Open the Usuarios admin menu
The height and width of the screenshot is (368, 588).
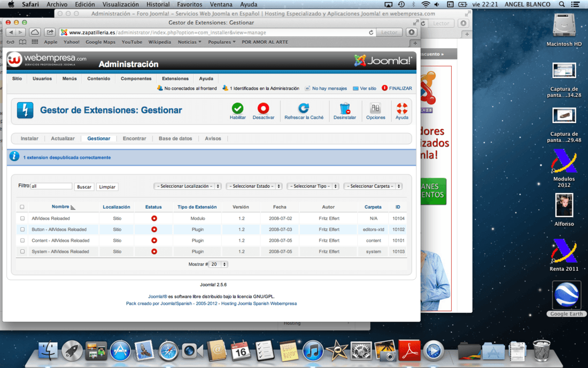[42, 79]
